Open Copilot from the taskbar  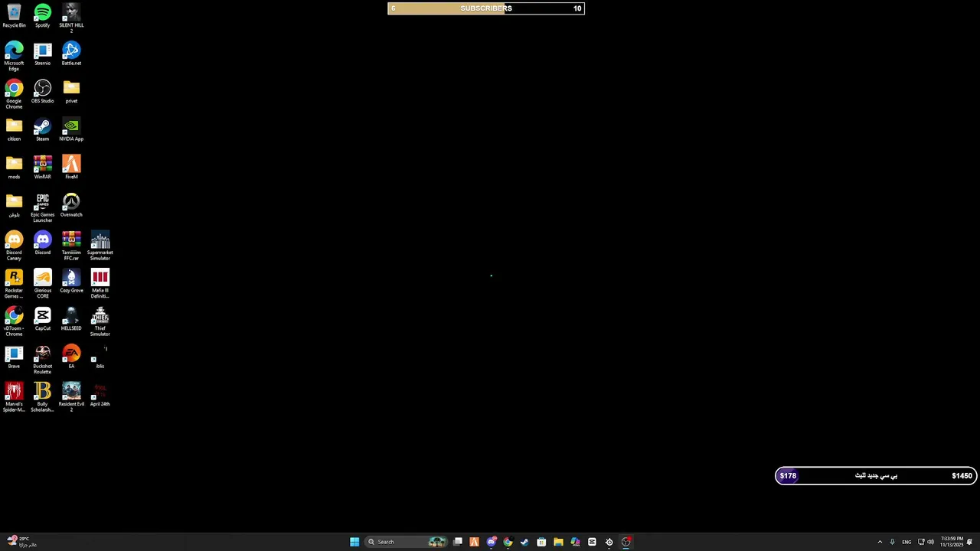(575, 542)
